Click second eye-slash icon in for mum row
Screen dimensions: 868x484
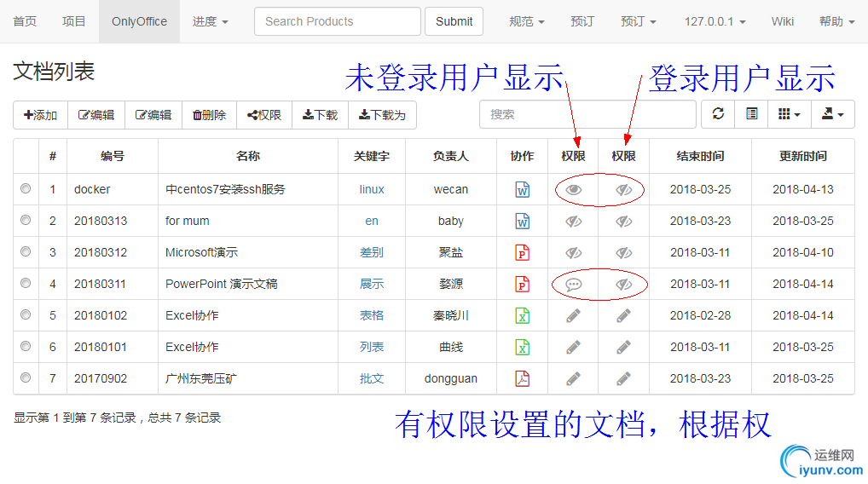pos(624,222)
